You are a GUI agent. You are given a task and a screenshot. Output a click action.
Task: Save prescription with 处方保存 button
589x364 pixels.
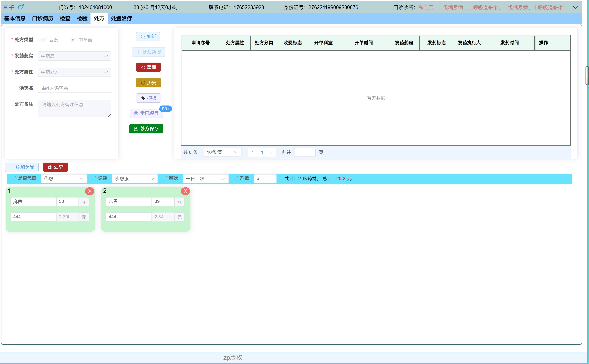click(146, 129)
